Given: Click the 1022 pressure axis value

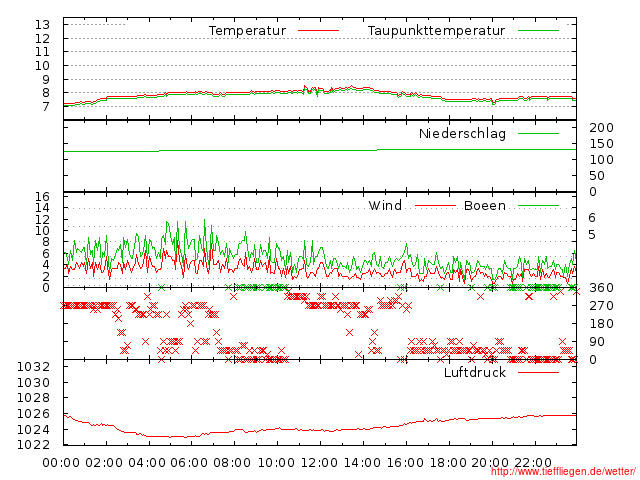Looking at the screenshot, I should coord(33,444).
